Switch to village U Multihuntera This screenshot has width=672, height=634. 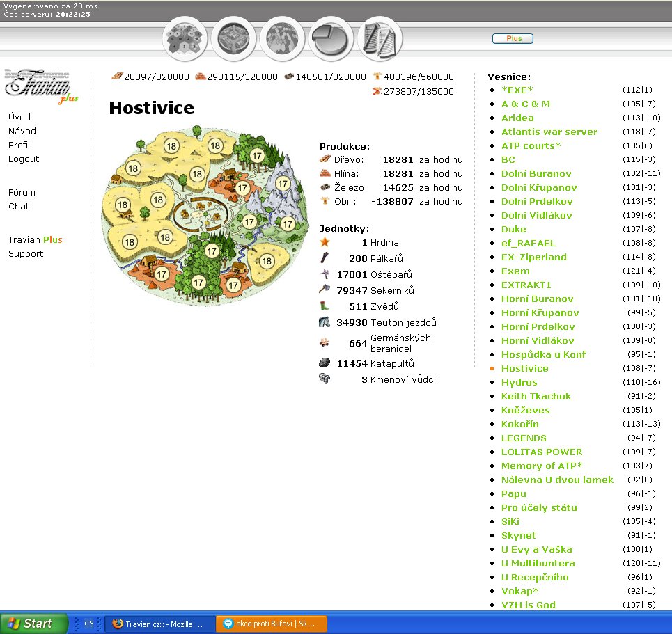(x=538, y=563)
